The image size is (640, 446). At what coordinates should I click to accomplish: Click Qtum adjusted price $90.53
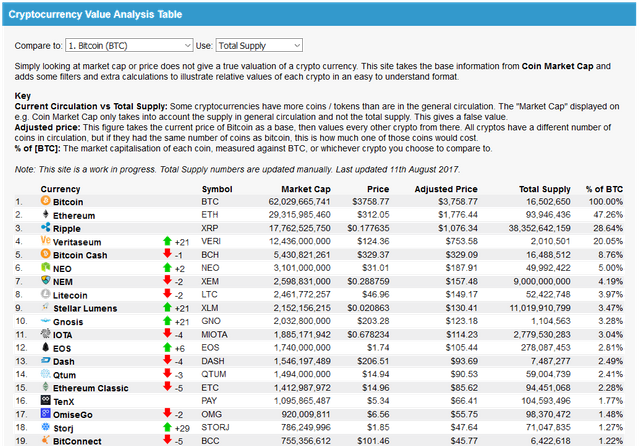tap(464, 375)
